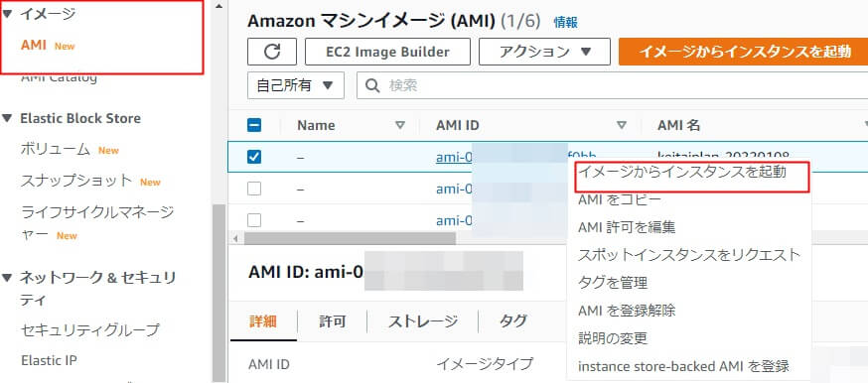
Task: Click the AMI 名 column header
Action: pyautogui.click(x=678, y=125)
